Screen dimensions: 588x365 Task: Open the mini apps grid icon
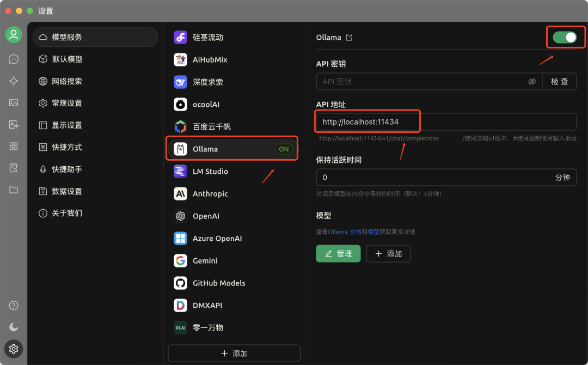click(14, 147)
